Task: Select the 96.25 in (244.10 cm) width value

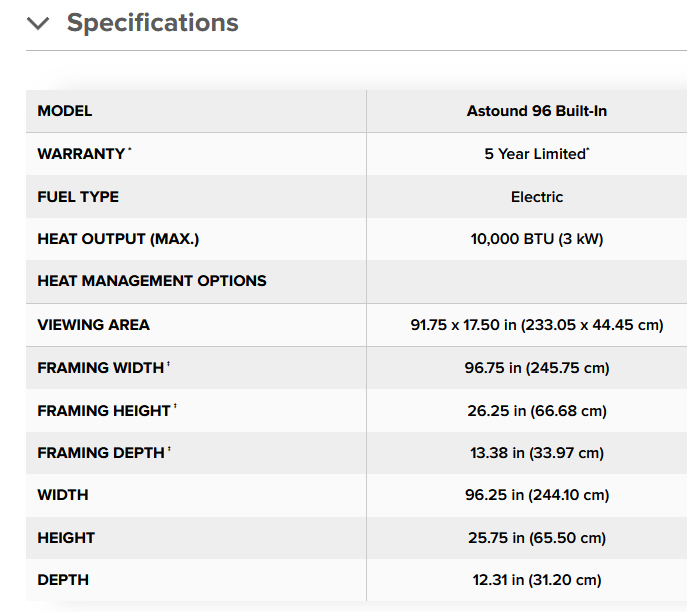Action: click(x=537, y=495)
